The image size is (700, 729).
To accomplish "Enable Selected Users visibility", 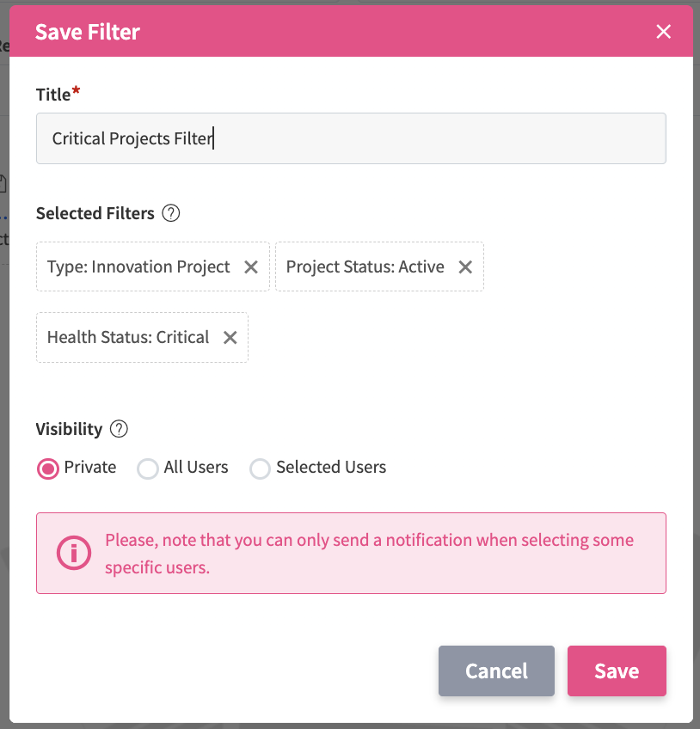I will [260, 469].
